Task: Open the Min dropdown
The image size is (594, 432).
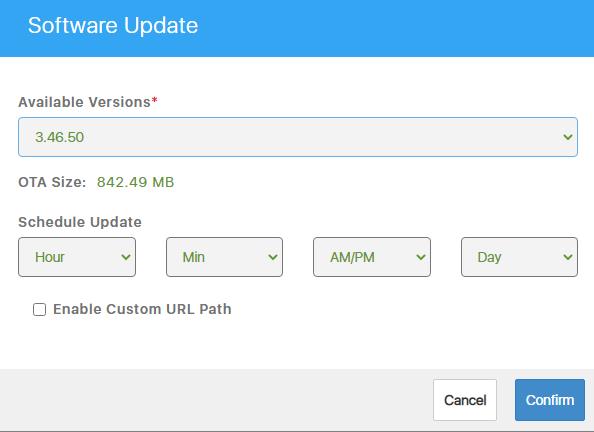Action: point(224,257)
